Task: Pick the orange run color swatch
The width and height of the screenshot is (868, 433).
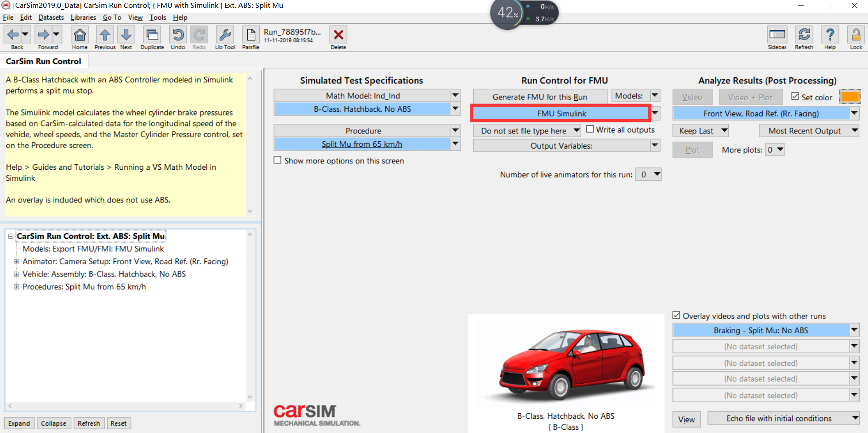Action: [850, 97]
